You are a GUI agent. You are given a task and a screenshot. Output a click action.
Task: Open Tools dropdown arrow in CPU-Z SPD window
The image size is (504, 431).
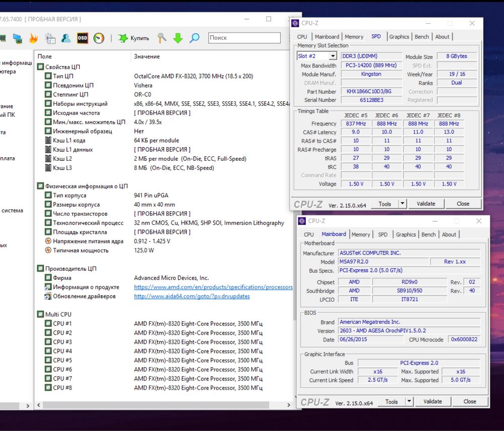coord(402,204)
